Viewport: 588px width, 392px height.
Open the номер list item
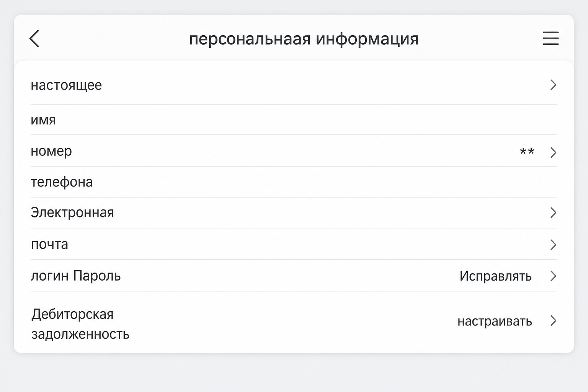[294, 151]
